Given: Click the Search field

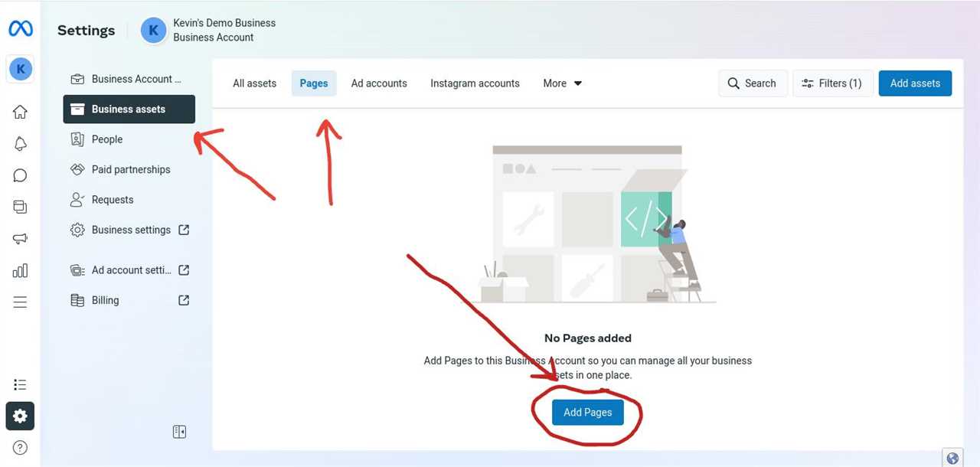Looking at the screenshot, I should 751,83.
